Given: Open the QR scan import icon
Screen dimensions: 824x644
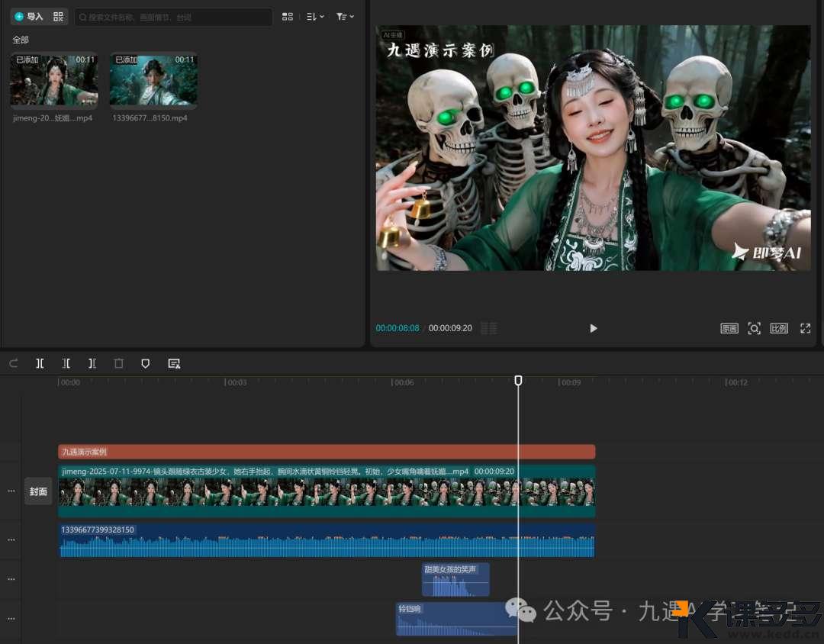Looking at the screenshot, I should click(58, 17).
